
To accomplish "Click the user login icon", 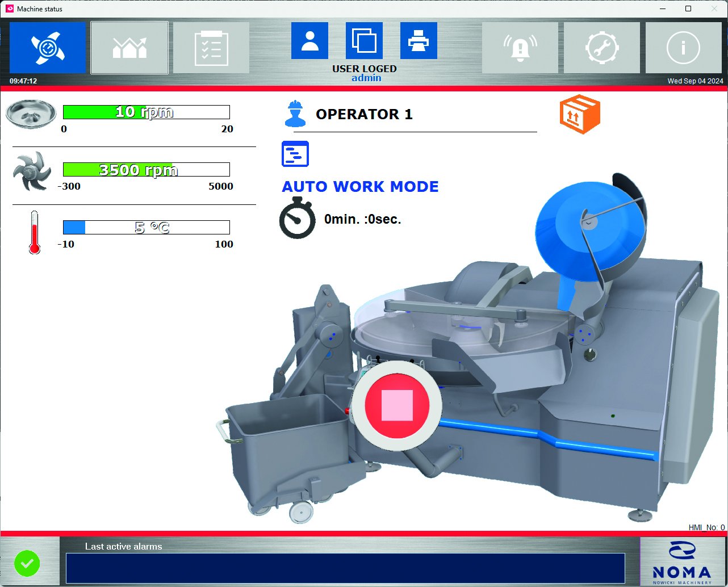I will coord(309,41).
